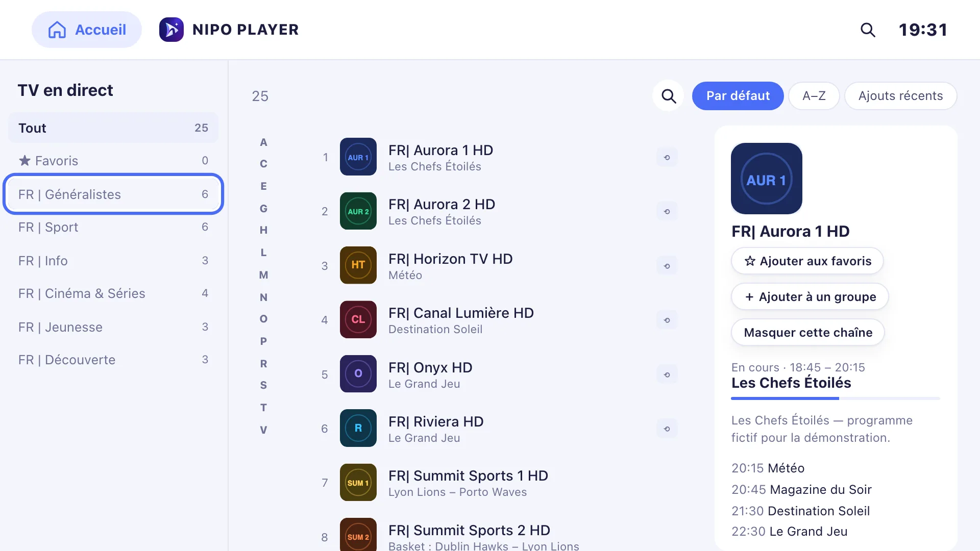
Task: Select FR| Aurora 1 HD channel title
Action: click(x=440, y=151)
